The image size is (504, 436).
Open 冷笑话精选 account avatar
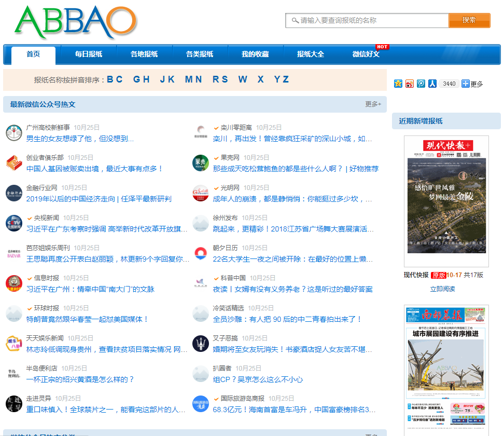coord(201,314)
